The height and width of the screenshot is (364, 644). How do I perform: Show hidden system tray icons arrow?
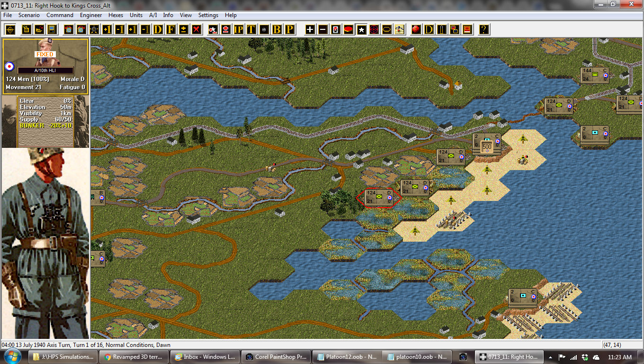551,357
